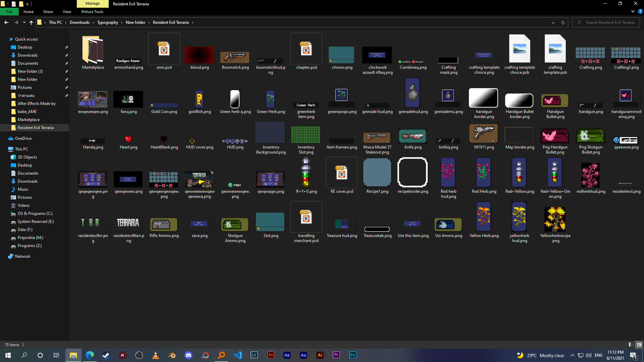Viewport: 644px width, 362px height.
Task: Open Music in navigation pane
Action: 23,189
